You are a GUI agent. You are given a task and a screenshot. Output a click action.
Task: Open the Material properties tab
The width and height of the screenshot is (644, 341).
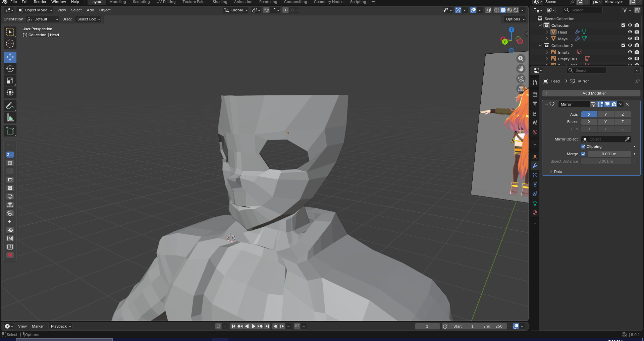(535, 213)
